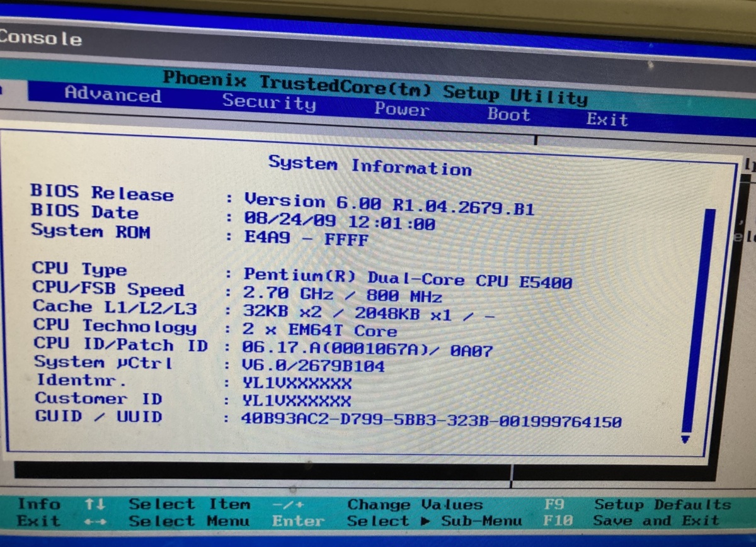
Task: Click the date value 08/24/09 12:01:00
Action: pyautogui.click(x=339, y=222)
